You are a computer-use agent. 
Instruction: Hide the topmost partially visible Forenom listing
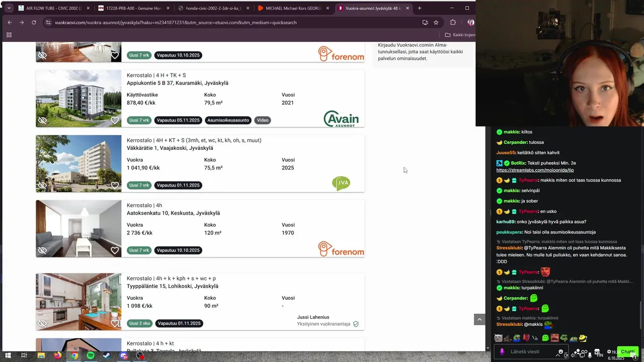coord(43,55)
